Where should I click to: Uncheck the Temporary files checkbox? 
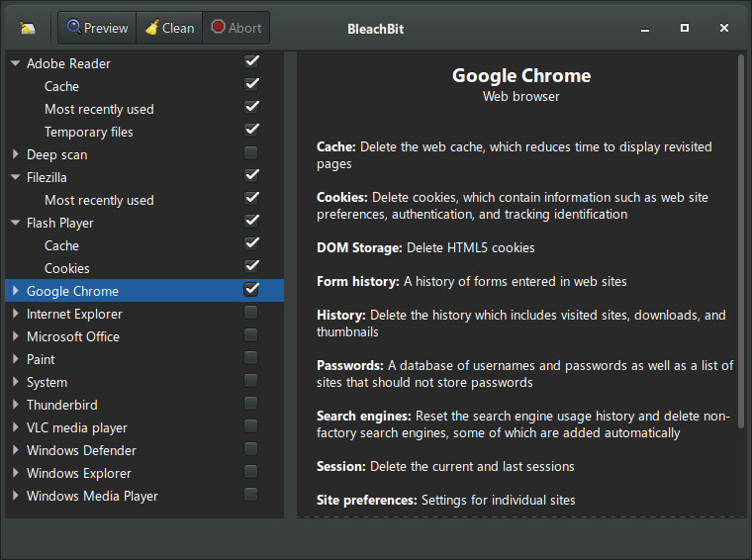[x=251, y=130]
